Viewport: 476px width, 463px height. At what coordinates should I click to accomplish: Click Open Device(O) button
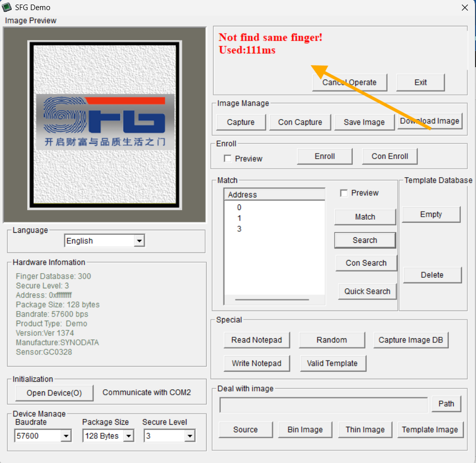[55, 393]
